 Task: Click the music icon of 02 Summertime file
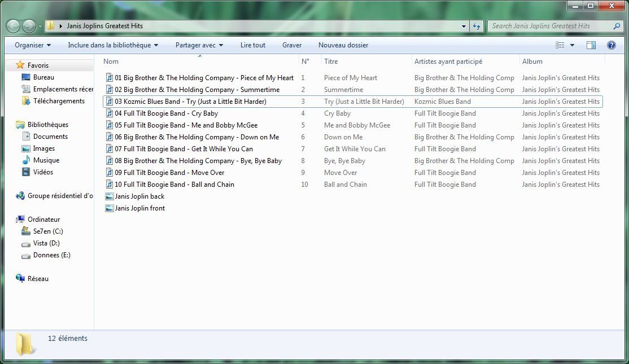click(x=109, y=90)
